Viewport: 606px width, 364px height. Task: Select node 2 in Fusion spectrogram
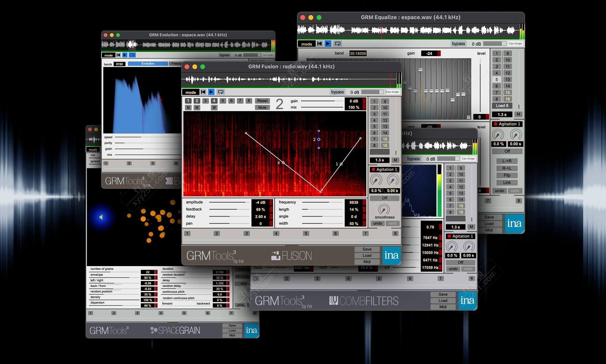(319, 140)
